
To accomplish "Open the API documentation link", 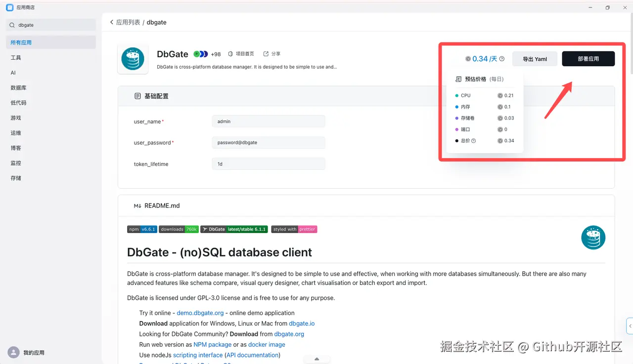I will pos(252,355).
